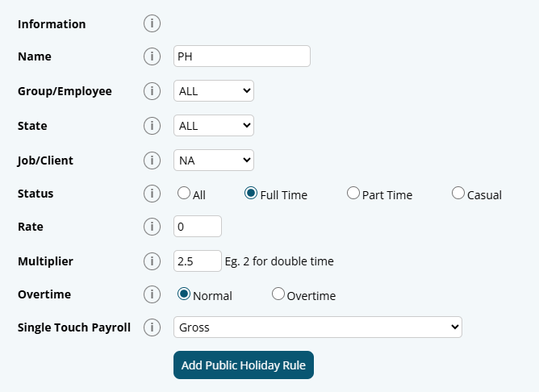
Task: Click the Multiplier info icon
Action: (x=152, y=261)
